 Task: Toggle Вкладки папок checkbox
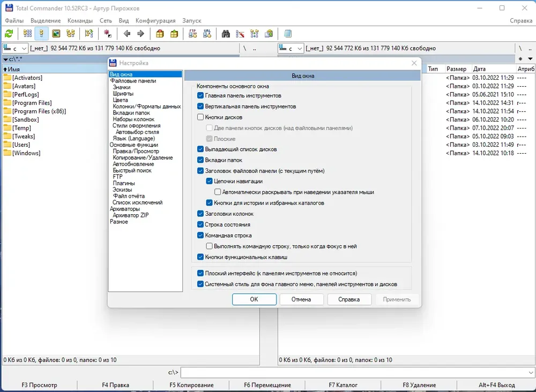[x=200, y=160]
